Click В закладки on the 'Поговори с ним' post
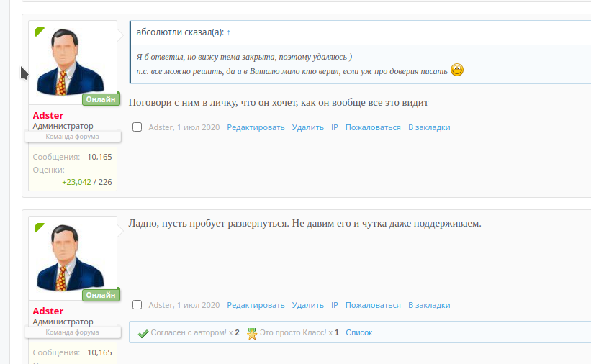The image size is (591, 364). coord(429,128)
